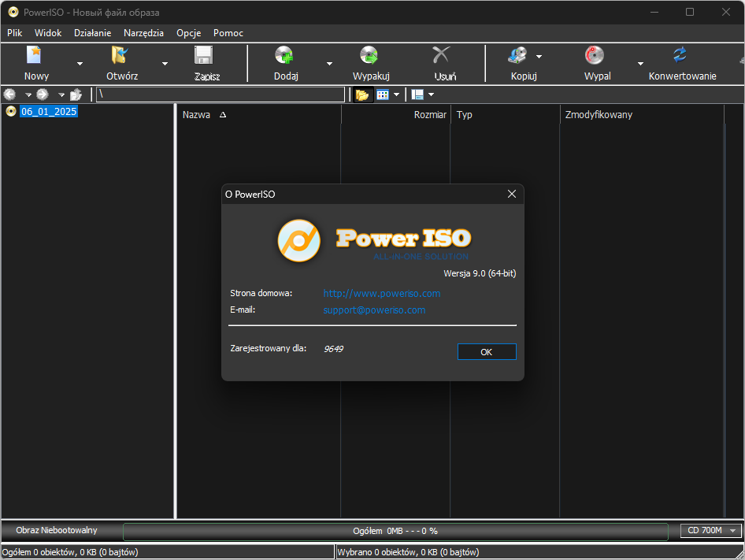Open the back history dropdown arrow
Image resolution: width=745 pixels, height=560 pixels.
(x=28, y=95)
